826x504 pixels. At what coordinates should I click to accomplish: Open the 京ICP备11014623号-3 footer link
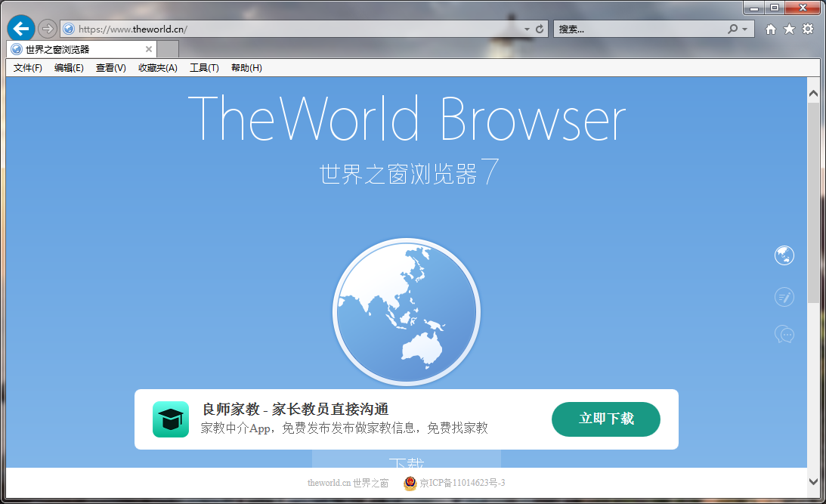tap(462, 483)
